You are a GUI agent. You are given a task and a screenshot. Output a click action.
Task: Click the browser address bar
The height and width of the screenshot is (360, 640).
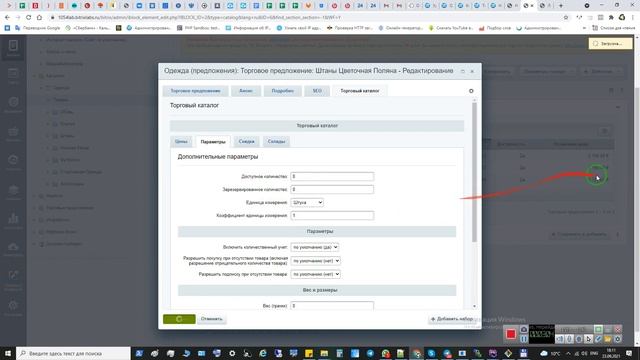coord(306,18)
